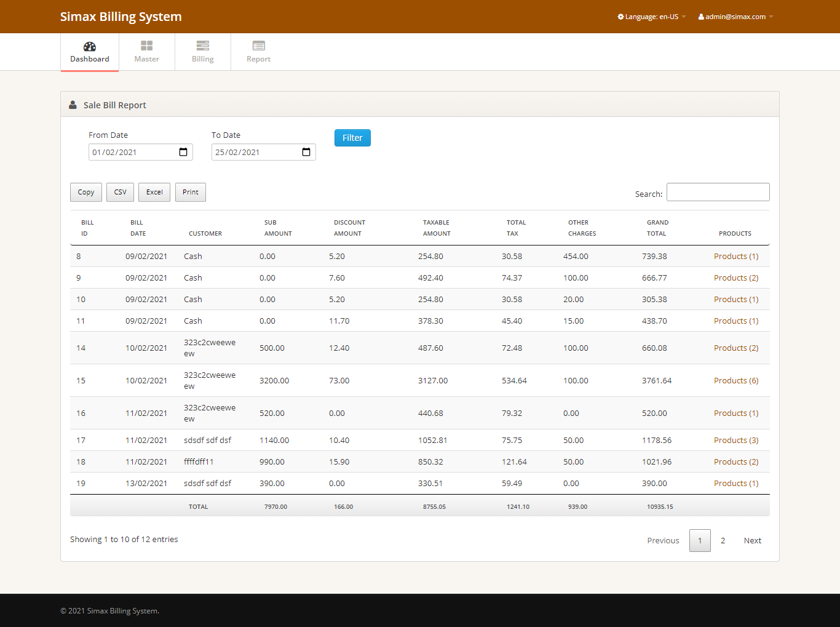This screenshot has width=840, height=627.
Task: Sort by the Total Tax column header
Action: tap(516, 228)
